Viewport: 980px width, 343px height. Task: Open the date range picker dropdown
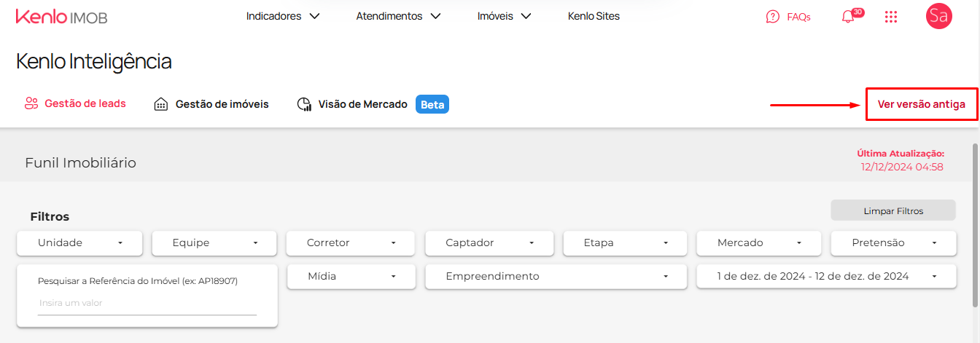coord(826,277)
